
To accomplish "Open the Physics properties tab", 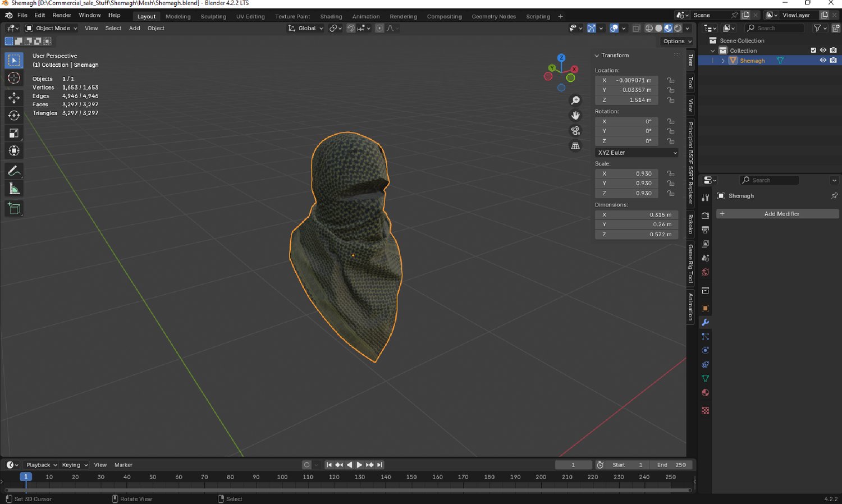I will (706, 350).
